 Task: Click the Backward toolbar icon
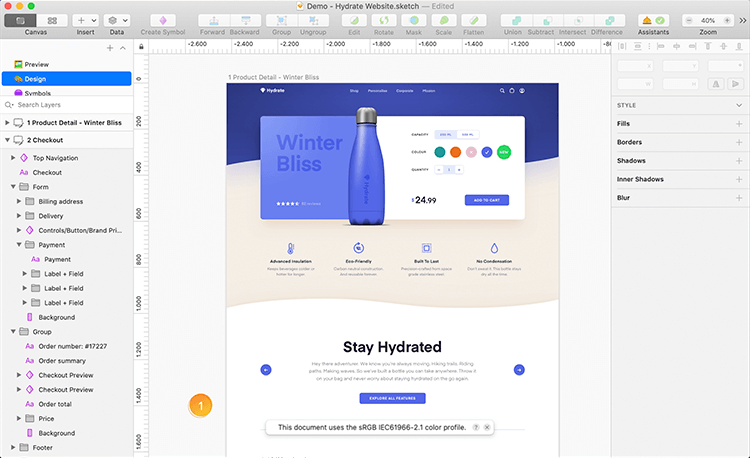tap(245, 21)
